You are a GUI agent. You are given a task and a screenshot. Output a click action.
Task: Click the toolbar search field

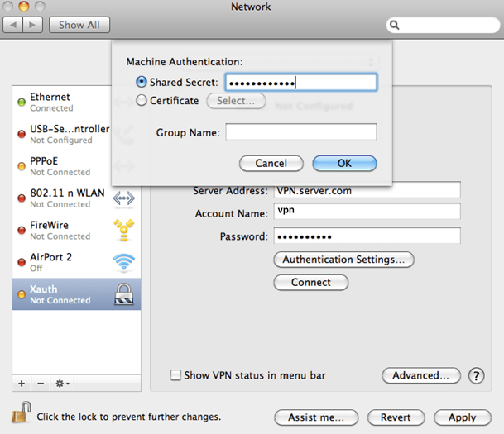coord(443,25)
